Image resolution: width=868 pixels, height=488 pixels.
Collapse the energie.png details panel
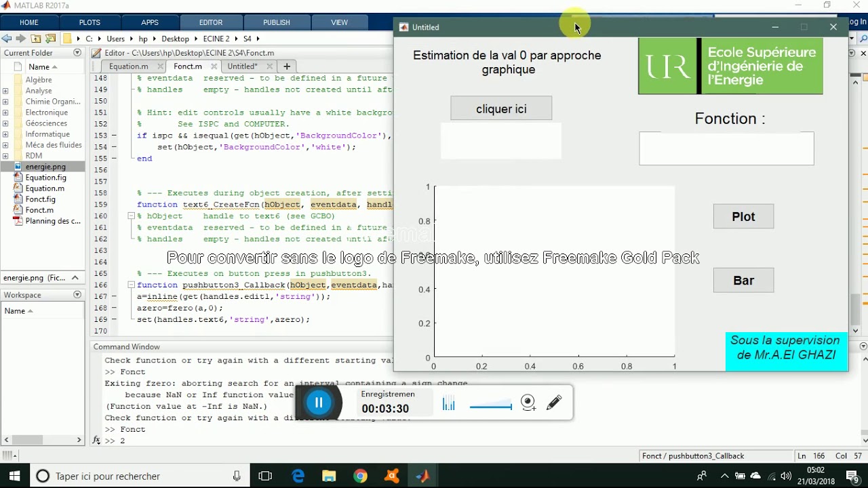(75, 278)
